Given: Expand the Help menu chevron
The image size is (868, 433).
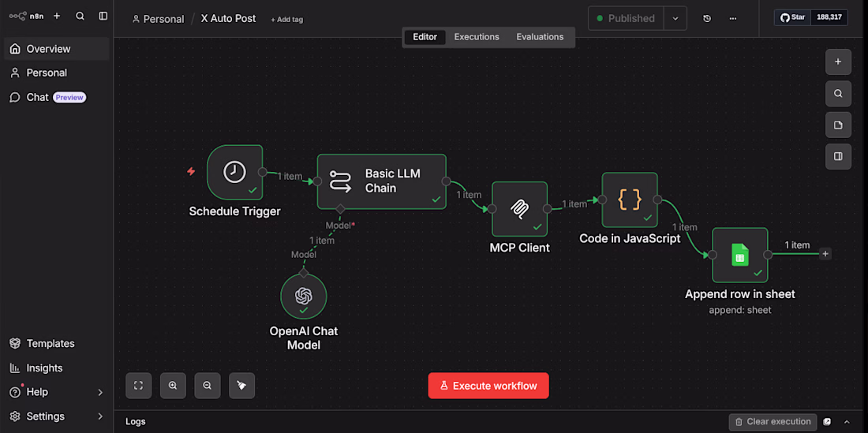Looking at the screenshot, I should (100, 392).
